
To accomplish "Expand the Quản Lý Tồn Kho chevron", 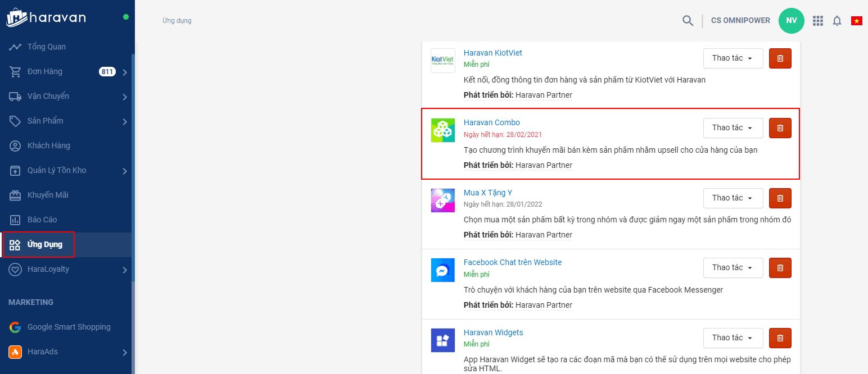I will click(x=125, y=171).
